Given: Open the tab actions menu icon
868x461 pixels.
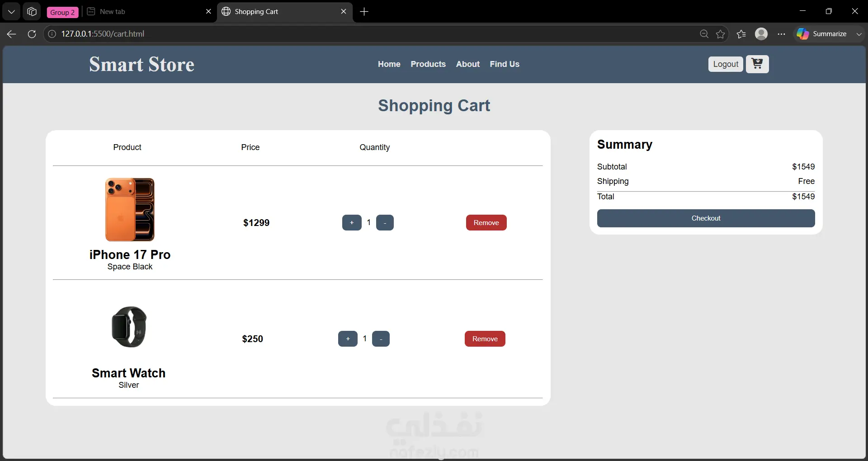Looking at the screenshot, I should (x=11, y=12).
